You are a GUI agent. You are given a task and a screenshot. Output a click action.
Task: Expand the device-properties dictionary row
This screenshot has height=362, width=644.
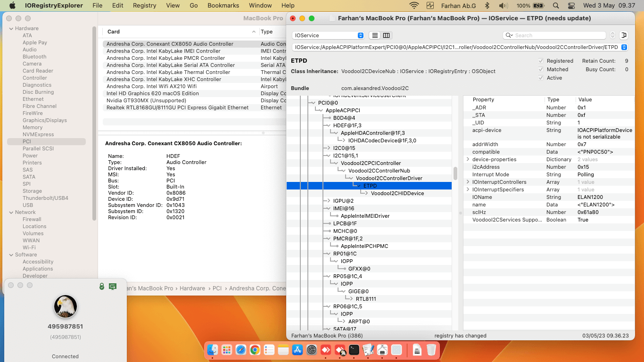pos(468,159)
